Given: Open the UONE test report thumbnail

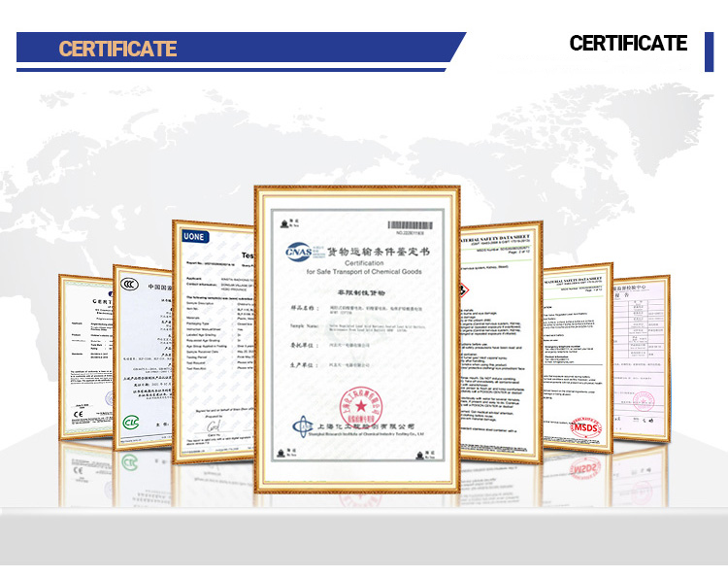Looking at the screenshot, I should pos(214,342).
